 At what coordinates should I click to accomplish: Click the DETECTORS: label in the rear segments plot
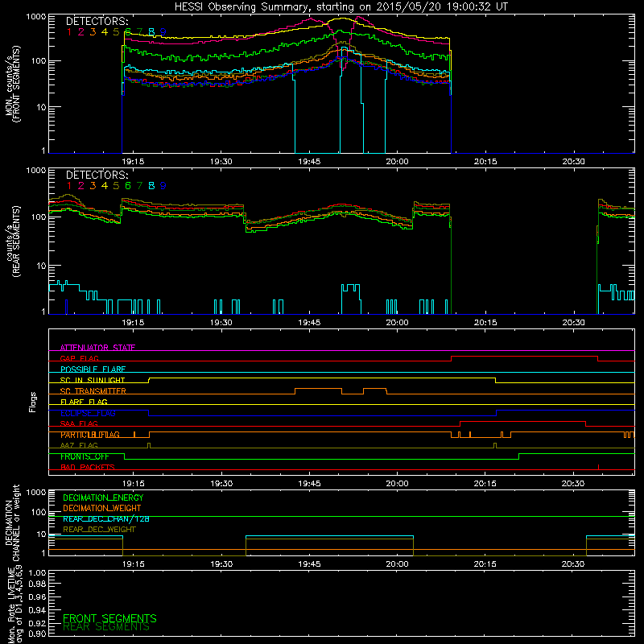tap(97, 175)
